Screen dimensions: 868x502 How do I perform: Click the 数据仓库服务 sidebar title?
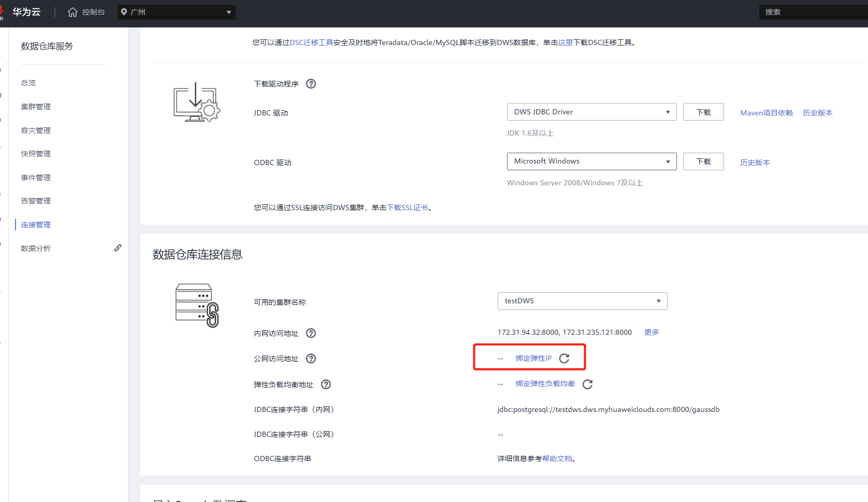tap(47, 47)
